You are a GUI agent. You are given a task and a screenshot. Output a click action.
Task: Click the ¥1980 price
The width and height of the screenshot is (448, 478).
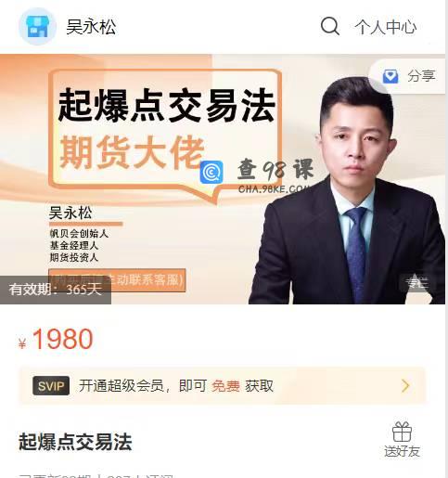click(x=56, y=340)
